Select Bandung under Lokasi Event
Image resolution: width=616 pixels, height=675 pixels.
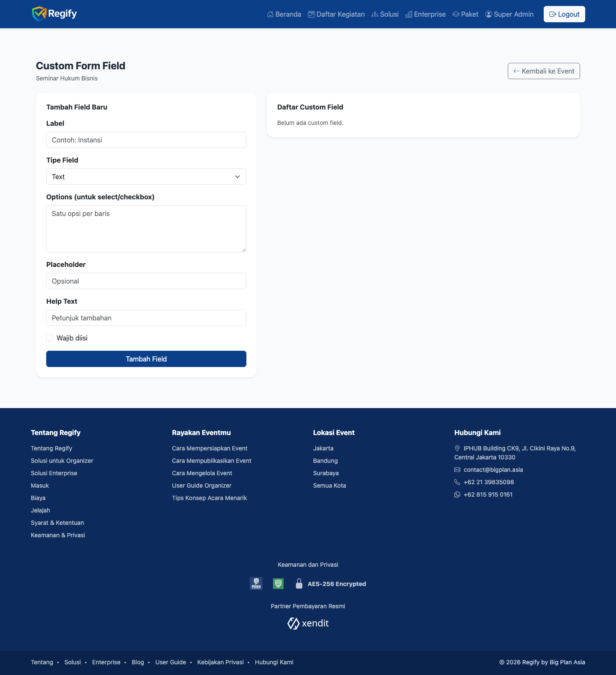(x=326, y=461)
